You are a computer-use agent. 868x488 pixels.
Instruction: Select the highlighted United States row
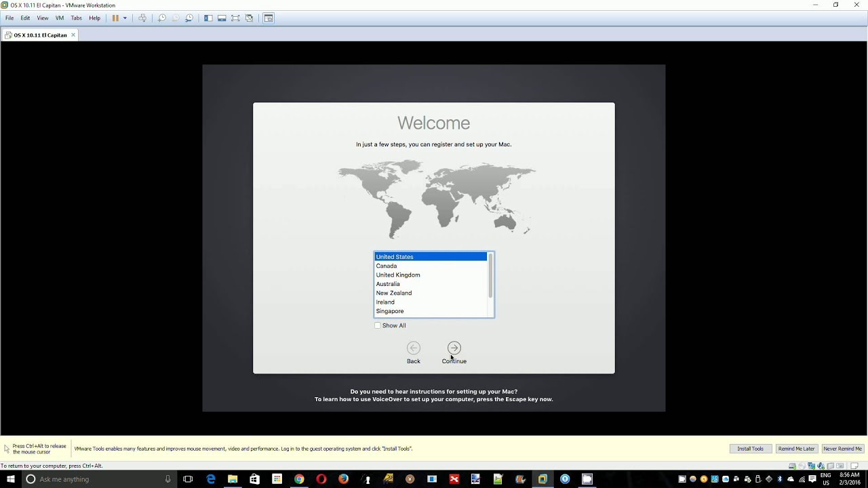click(431, 257)
